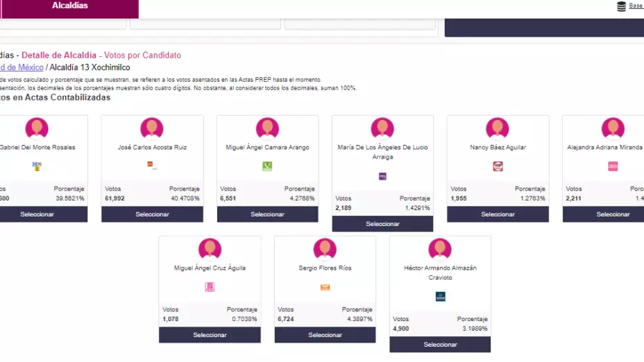Click the Alcaldía 13 Xochimilco breadcrumb text

click(90, 67)
